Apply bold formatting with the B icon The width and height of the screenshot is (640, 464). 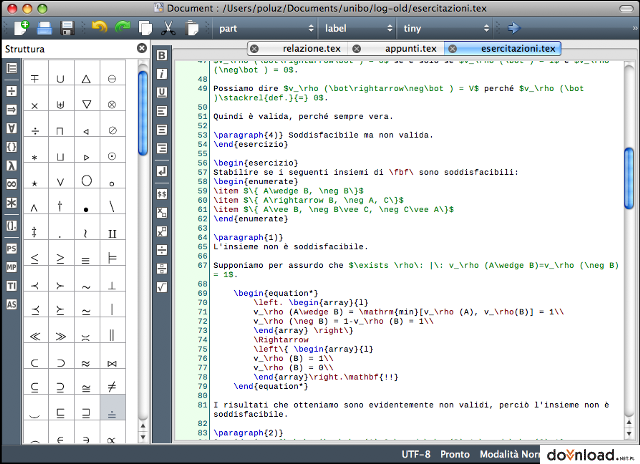tap(162, 56)
